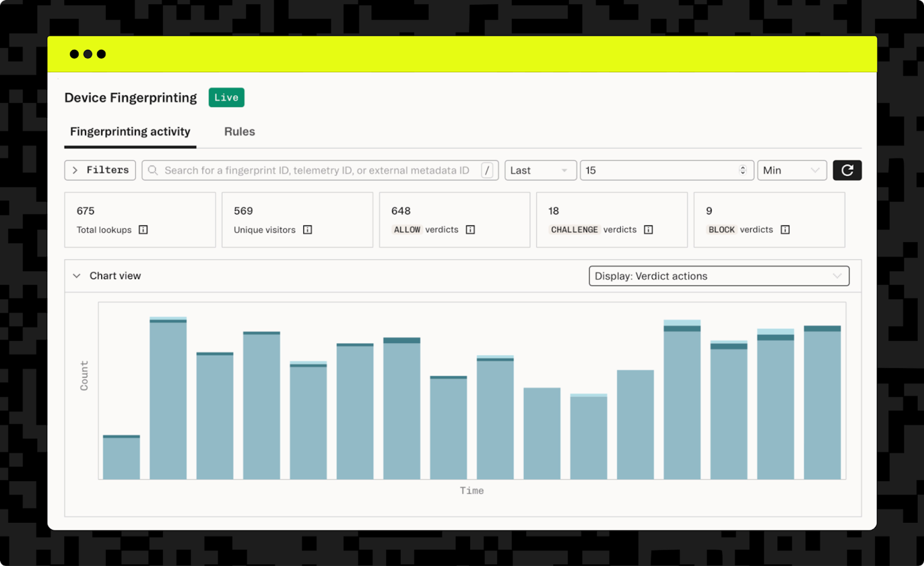
Task: Open the Min time unit dropdown
Action: [792, 170]
